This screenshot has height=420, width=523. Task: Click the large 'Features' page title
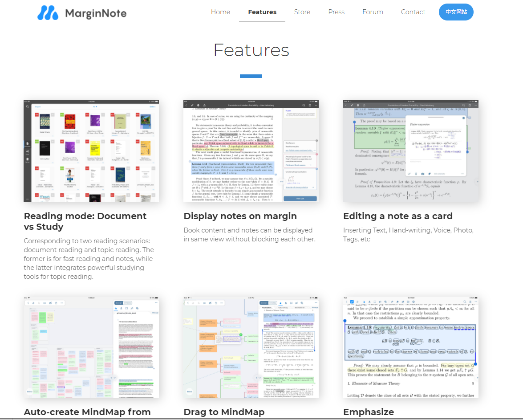click(x=251, y=50)
